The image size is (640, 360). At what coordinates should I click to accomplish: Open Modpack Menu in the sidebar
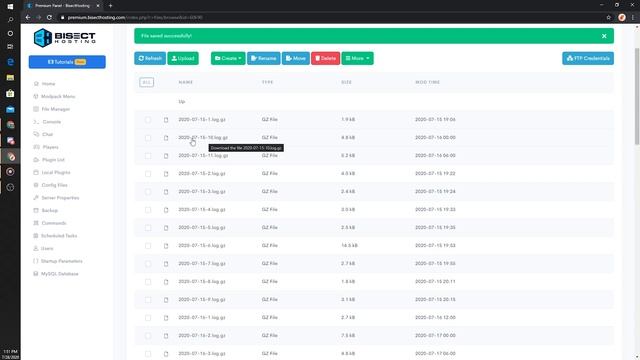54,96
